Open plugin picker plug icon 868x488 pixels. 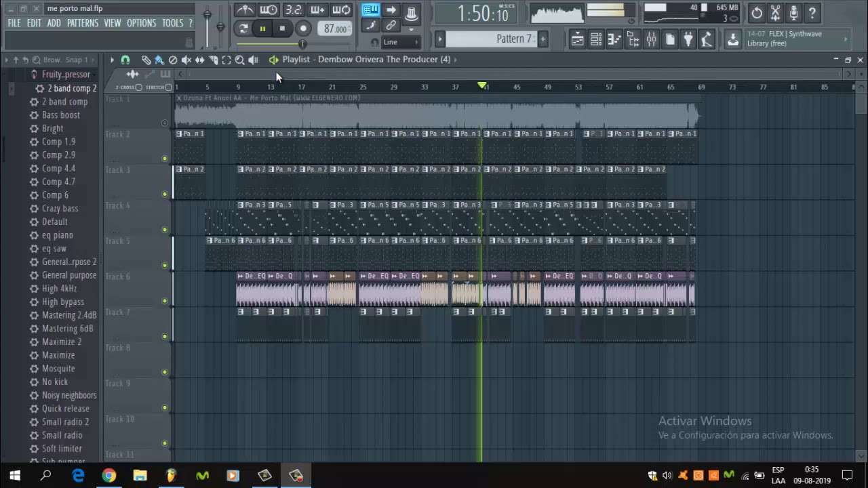click(x=688, y=39)
